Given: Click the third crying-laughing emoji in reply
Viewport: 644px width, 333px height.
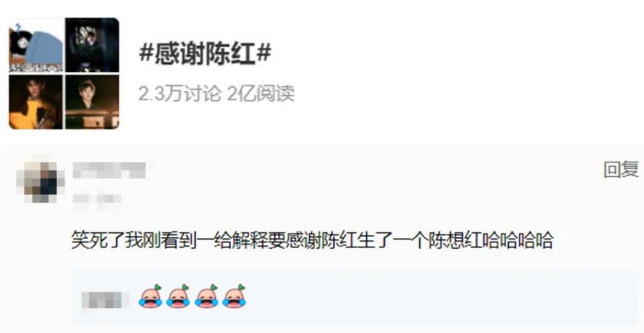Looking at the screenshot, I should [x=206, y=297].
